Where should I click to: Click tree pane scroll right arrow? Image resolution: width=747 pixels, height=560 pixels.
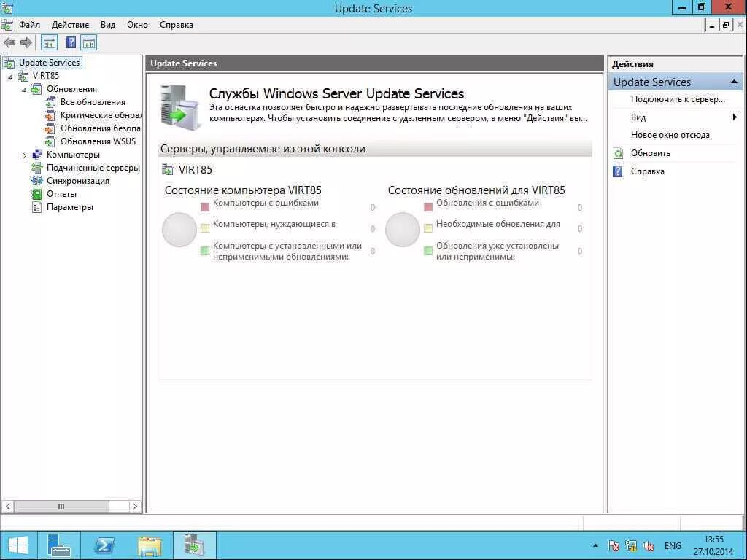tap(135, 506)
